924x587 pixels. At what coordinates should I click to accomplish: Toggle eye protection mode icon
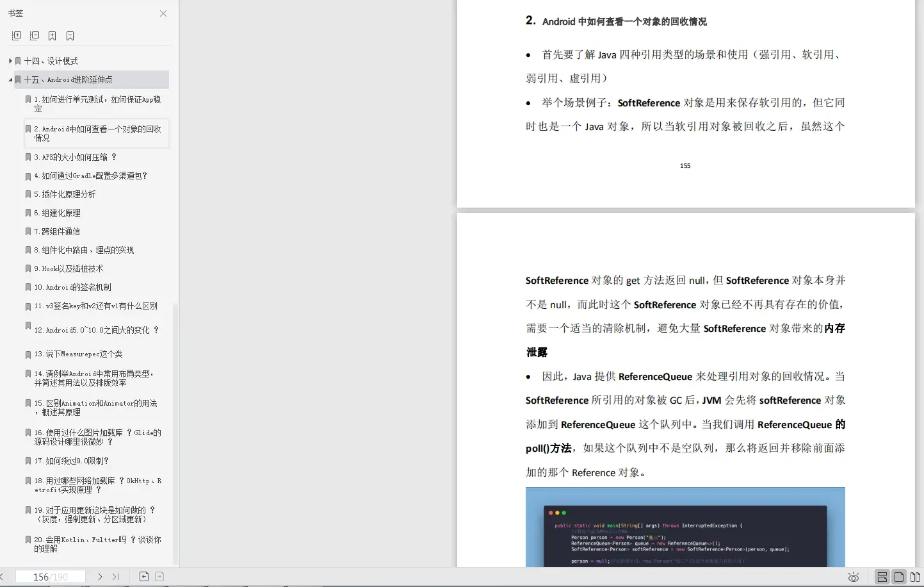coord(854,577)
